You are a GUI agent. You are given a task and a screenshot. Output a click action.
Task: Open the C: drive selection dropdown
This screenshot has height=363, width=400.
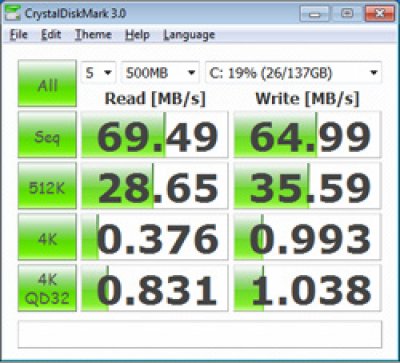coord(293,72)
